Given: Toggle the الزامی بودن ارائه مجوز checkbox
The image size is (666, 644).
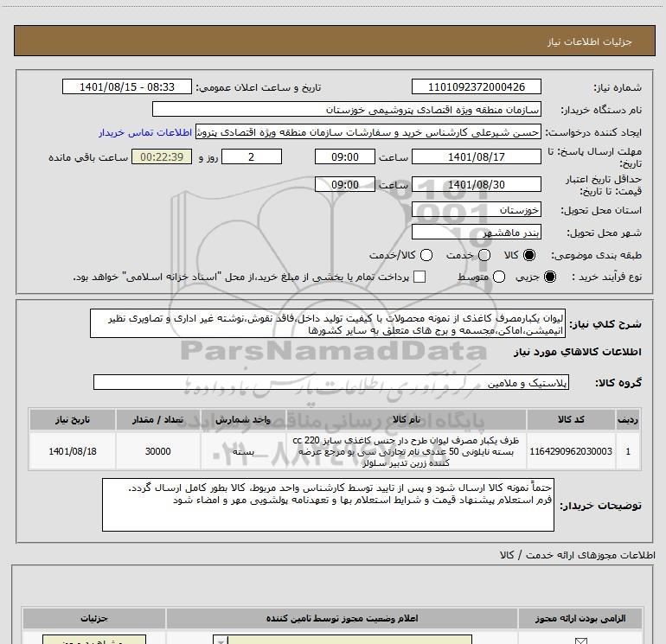Looking at the screenshot, I should (580, 641).
